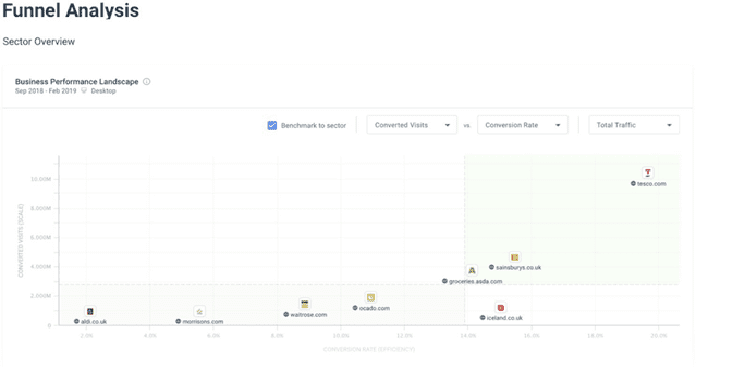Select the iceland.co.uk logo icon
730x386 pixels.
(x=500, y=308)
